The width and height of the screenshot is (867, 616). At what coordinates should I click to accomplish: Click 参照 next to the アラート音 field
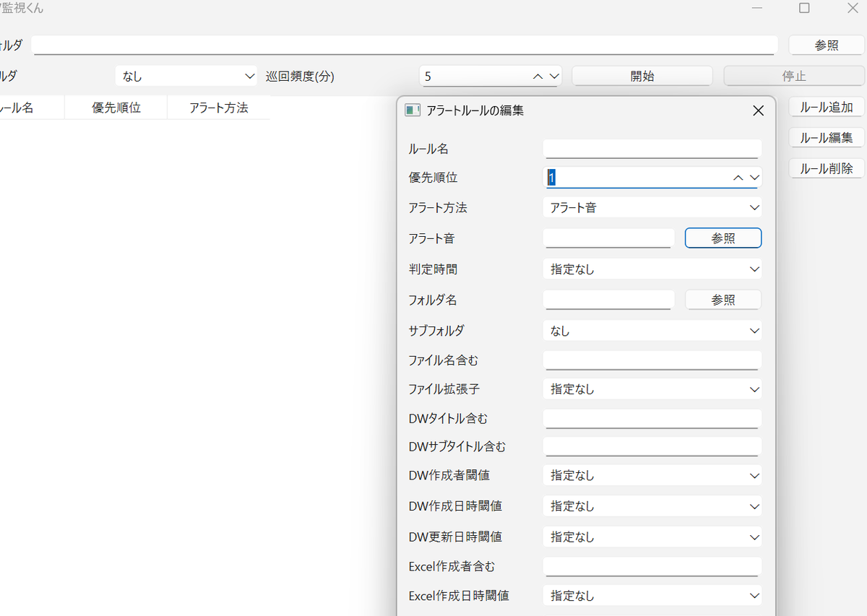click(x=723, y=238)
